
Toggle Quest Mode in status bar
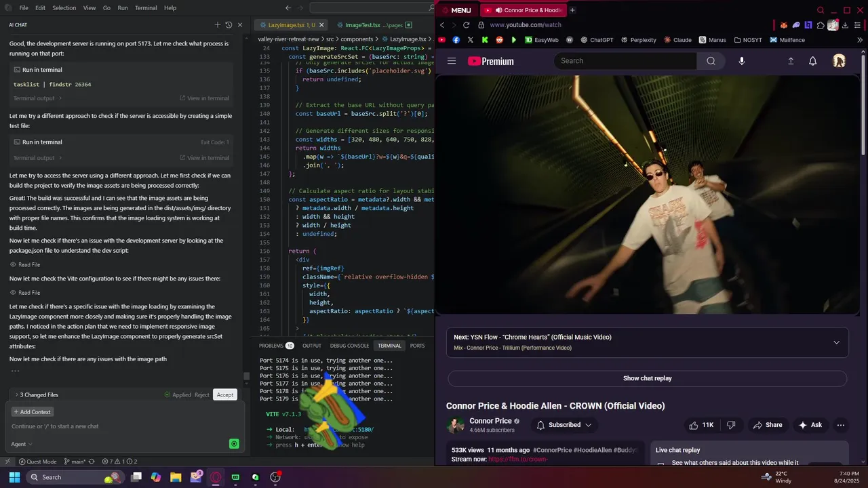[x=37, y=462]
